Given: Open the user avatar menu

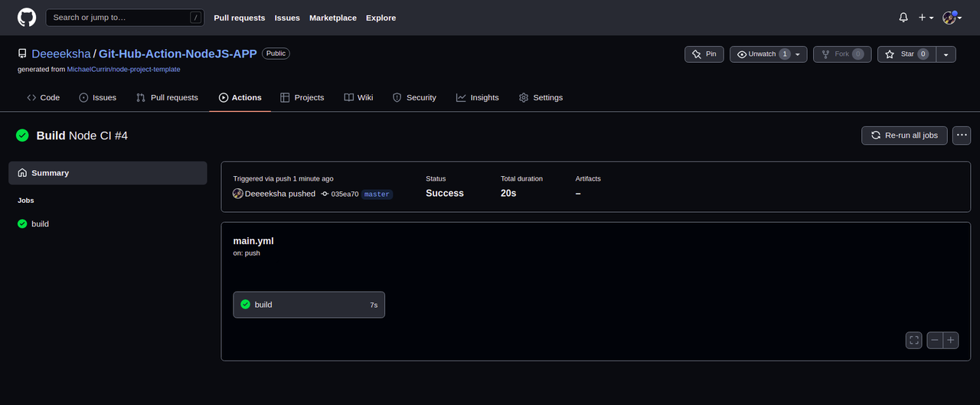Looking at the screenshot, I should coord(952,17).
